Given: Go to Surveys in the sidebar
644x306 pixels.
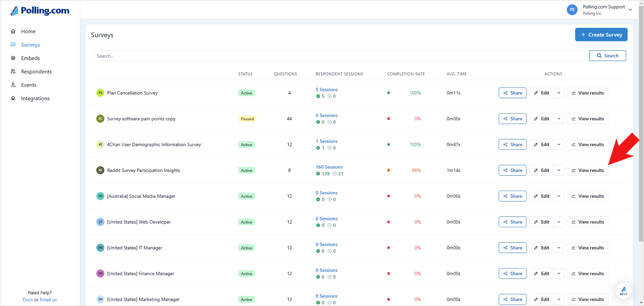Looking at the screenshot, I should (30, 45).
